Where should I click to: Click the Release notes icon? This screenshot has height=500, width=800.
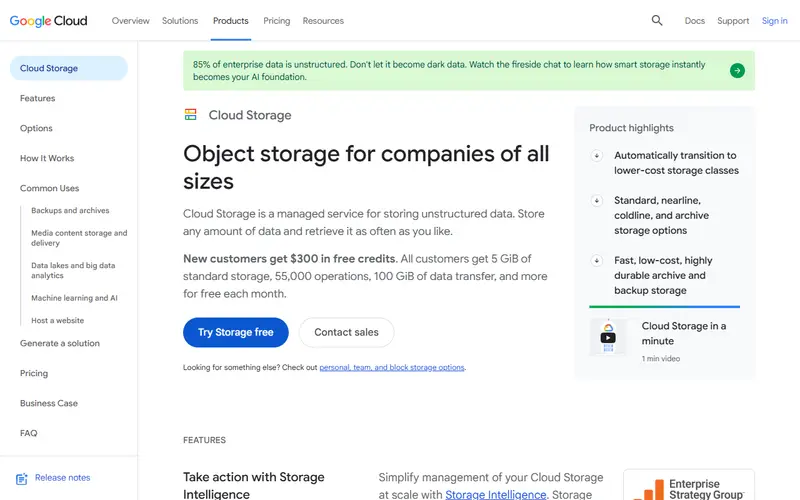point(21,479)
